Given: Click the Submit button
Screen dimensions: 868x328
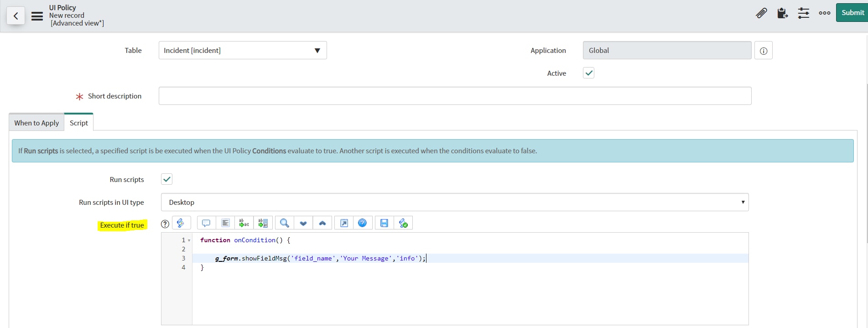Looking at the screenshot, I should coord(852,13).
